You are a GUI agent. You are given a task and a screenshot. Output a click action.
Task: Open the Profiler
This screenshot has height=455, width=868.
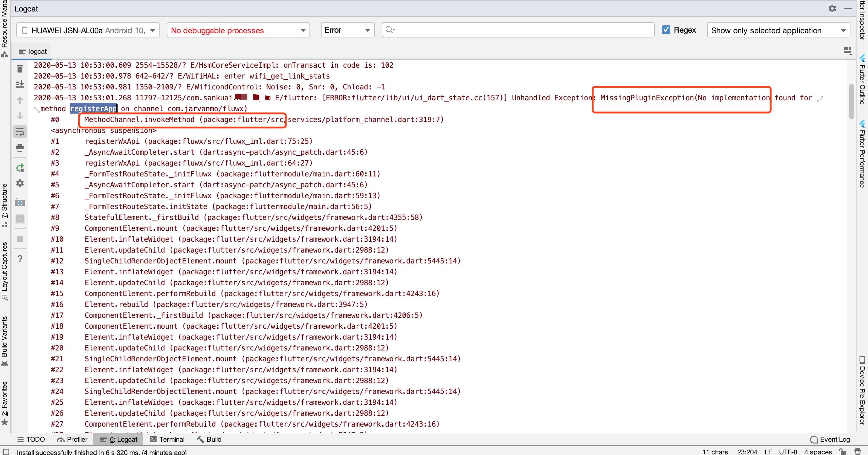click(x=72, y=439)
